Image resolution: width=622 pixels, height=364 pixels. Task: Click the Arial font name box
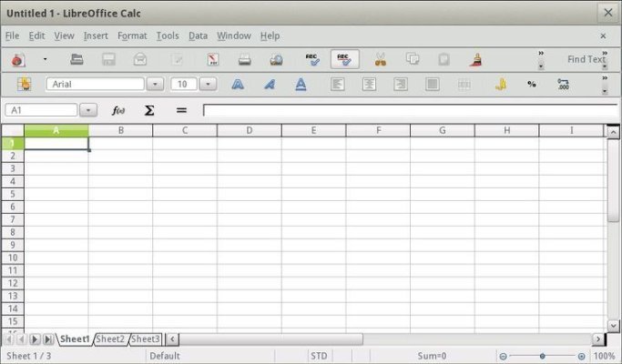pos(96,84)
